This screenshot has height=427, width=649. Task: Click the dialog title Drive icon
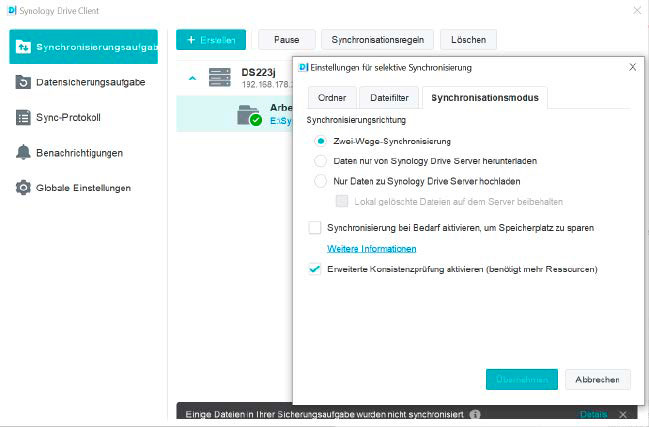point(303,67)
